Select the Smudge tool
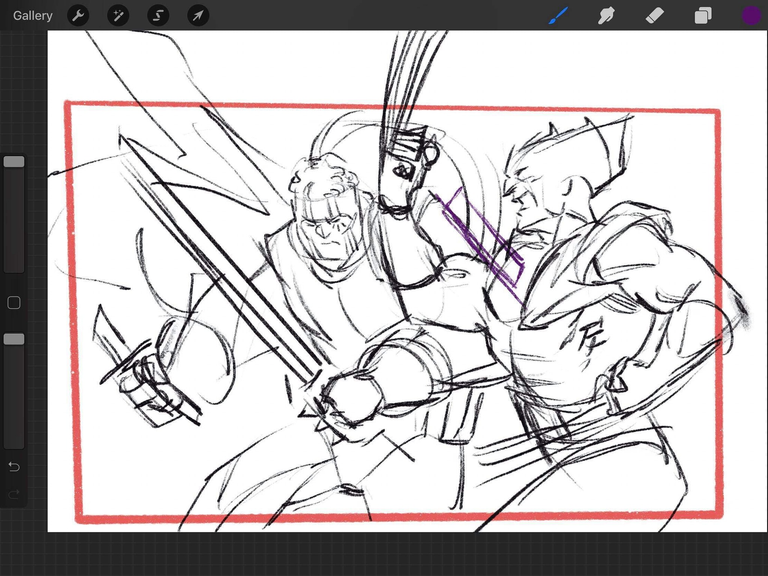This screenshot has height=576, width=768. (x=606, y=16)
